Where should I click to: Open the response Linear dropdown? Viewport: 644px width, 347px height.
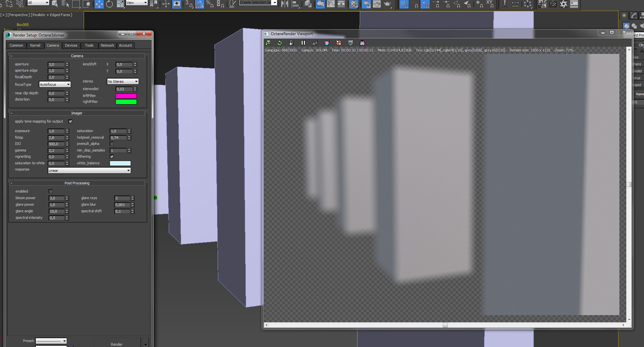pyautogui.click(x=89, y=171)
